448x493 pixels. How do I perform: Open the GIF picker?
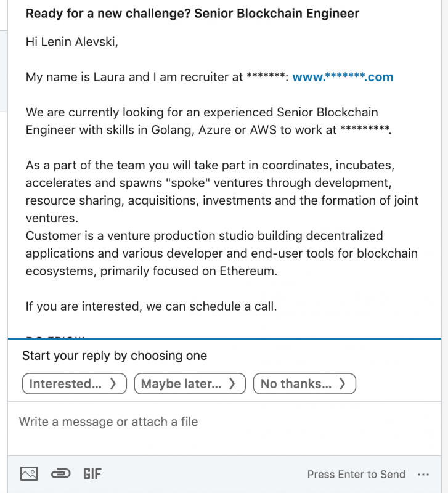click(92, 474)
